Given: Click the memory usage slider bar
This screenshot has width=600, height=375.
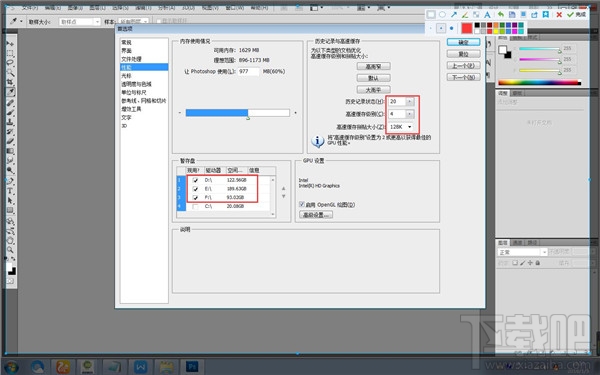Looking at the screenshot, I should (x=238, y=112).
